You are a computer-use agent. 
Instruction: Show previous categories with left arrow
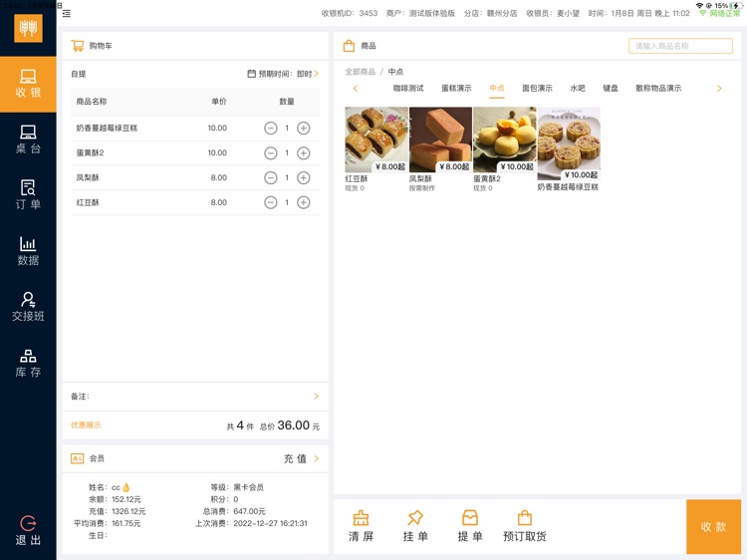point(355,88)
